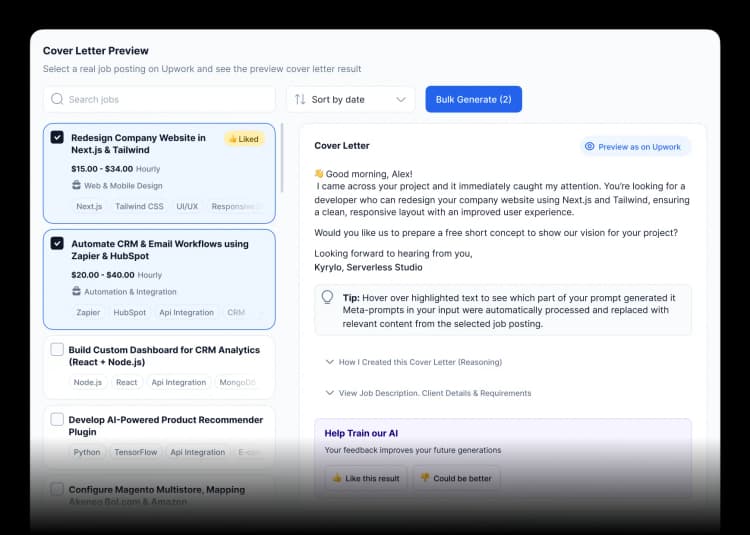Viewport: 750px width, 535px height.
Task: Uncheck the Automate CRM & Email Workflows checkbox
Action: point(57,243)
